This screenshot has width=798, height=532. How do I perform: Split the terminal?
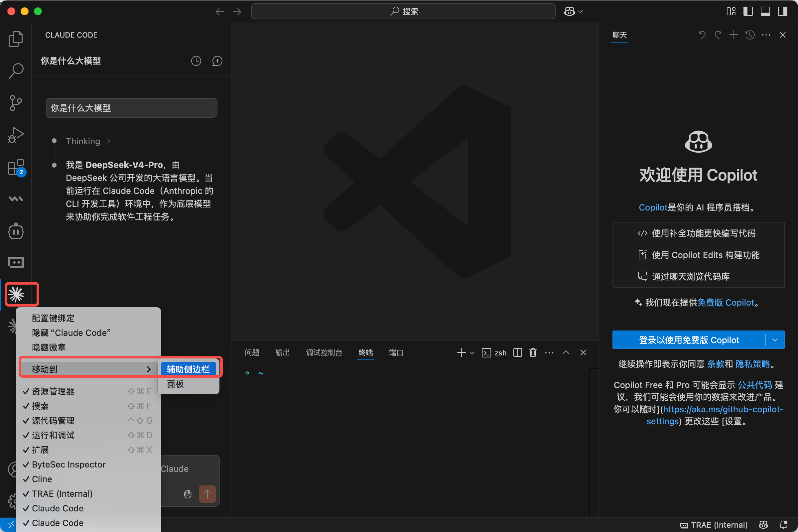click(x=517, y=352)
